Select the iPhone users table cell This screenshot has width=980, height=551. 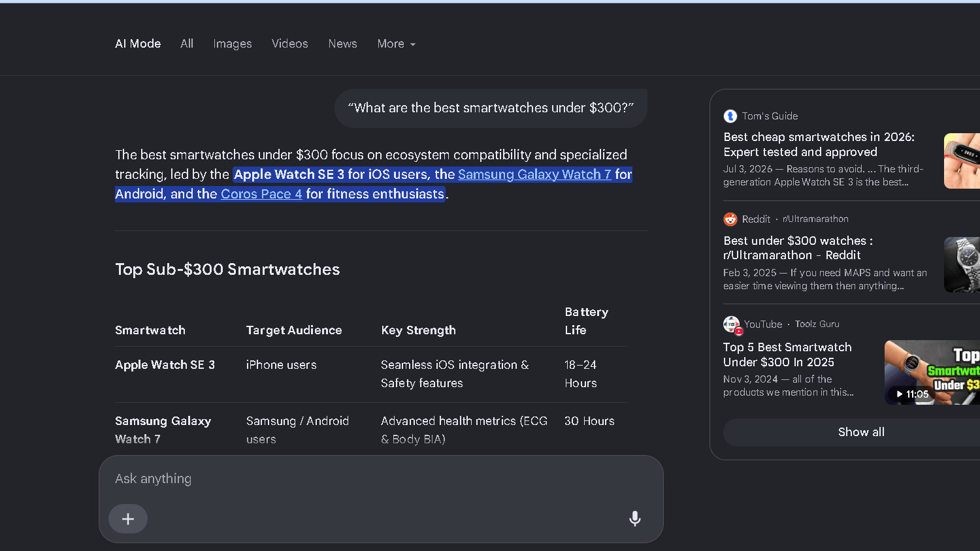pos(282,365)
